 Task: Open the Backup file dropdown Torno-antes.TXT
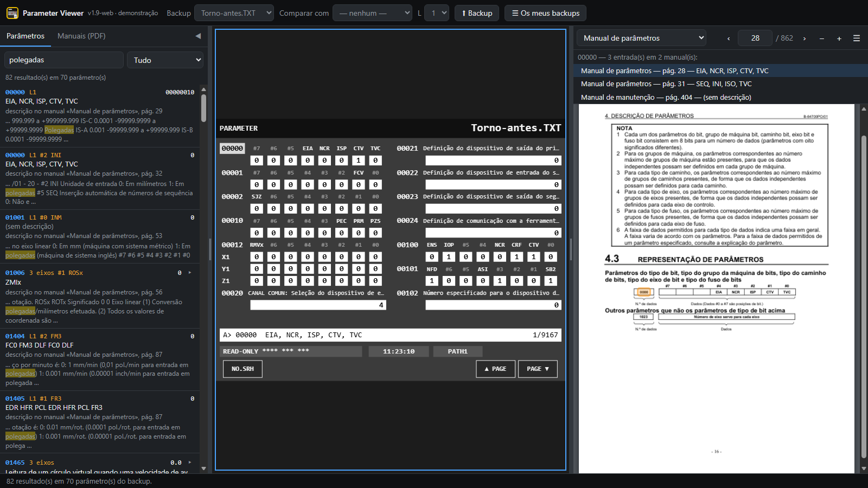click(234, 13)
